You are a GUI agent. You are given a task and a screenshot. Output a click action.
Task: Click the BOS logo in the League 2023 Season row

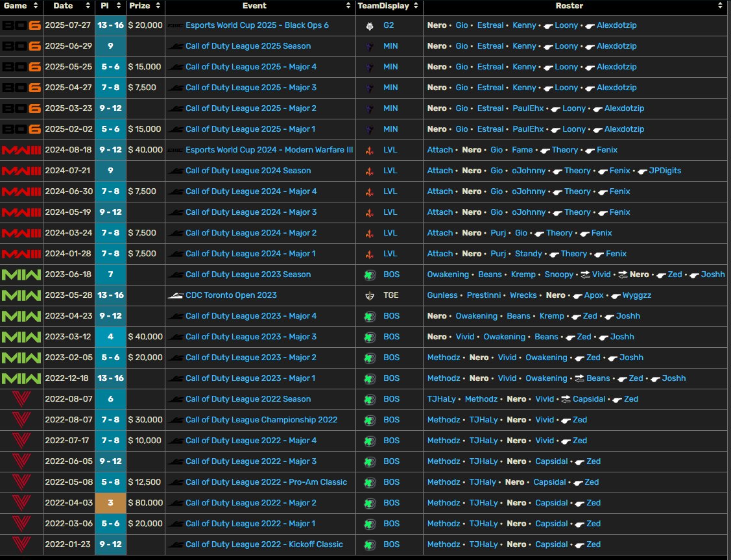click(x=370, y=274)
